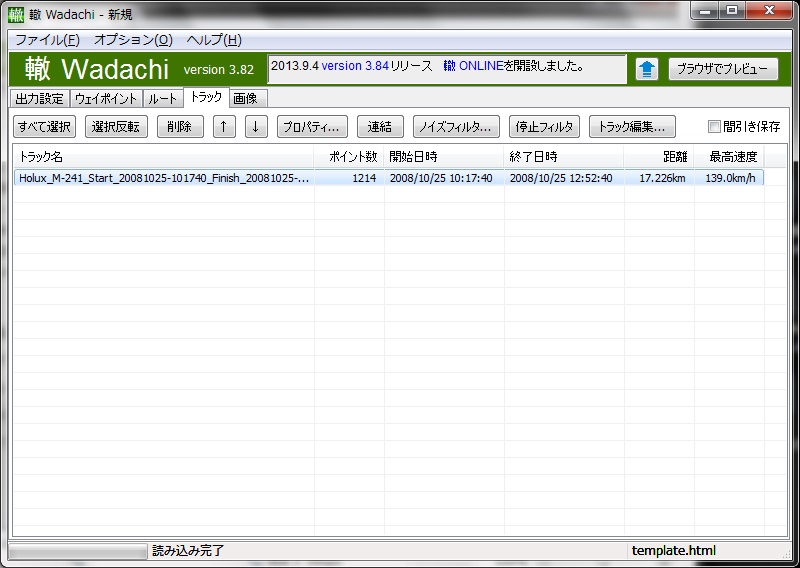Image resolution: width=800 pixels, height=568 pixels.
Task: Open the トラック編集... editor
Action: [632, 127]
